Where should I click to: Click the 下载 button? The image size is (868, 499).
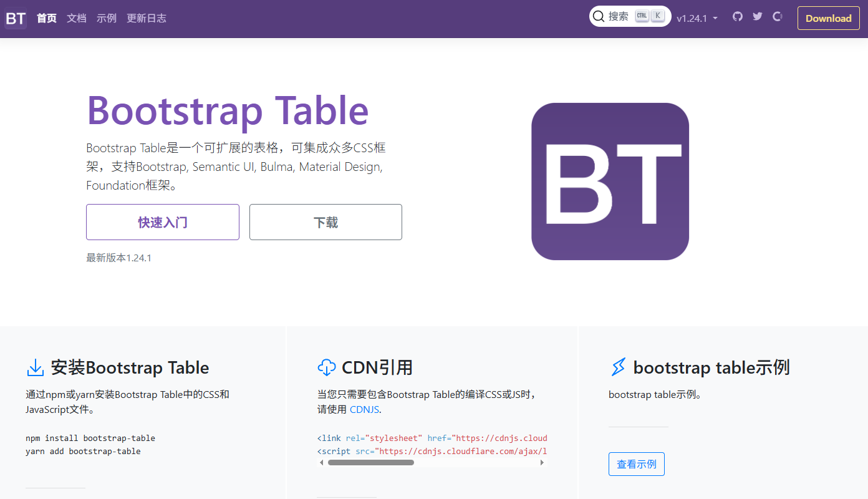point(325,222)
